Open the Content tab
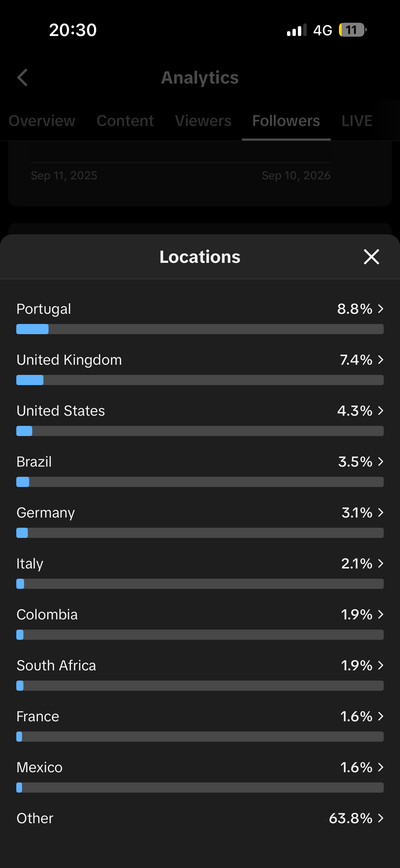400x868 pixels. 125,121
